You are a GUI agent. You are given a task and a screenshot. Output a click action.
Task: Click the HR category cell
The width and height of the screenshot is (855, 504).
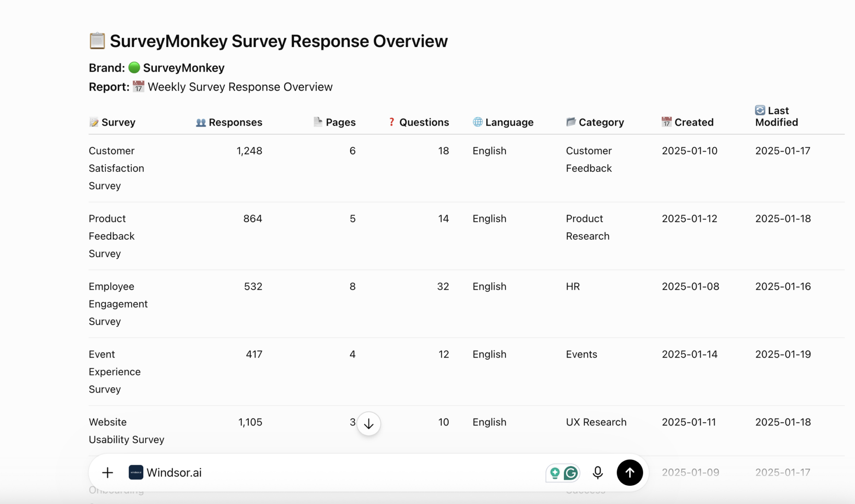click(573, 286)
